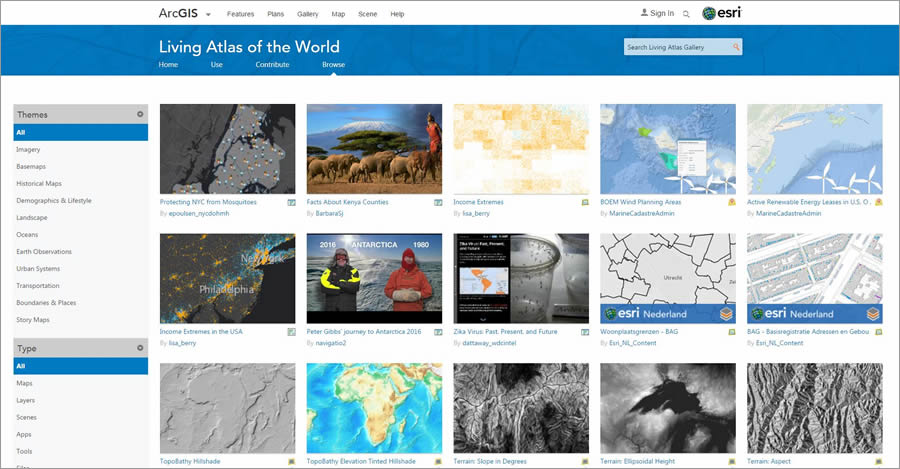
Task: Switch to the Home tab
Action: click(x=168, y=64)
